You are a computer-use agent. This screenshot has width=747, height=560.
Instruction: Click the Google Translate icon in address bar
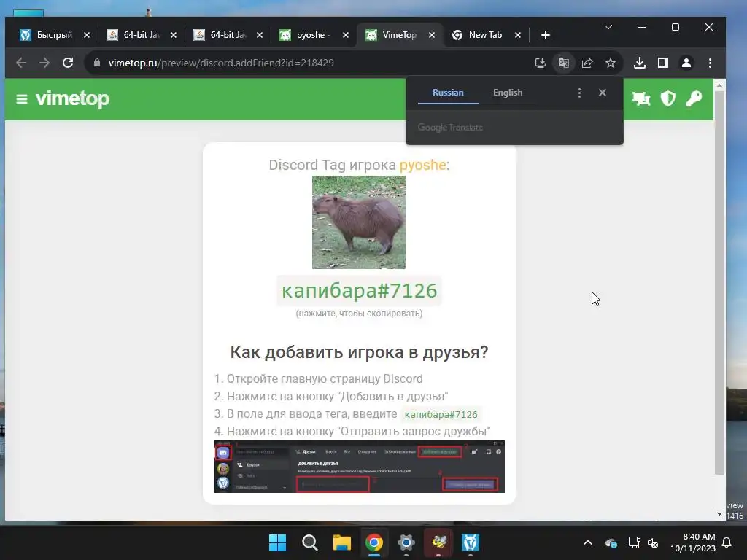coord(564,63)
